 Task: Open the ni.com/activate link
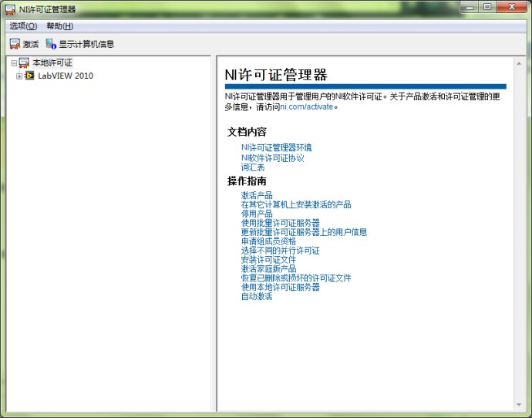(307, 106)
